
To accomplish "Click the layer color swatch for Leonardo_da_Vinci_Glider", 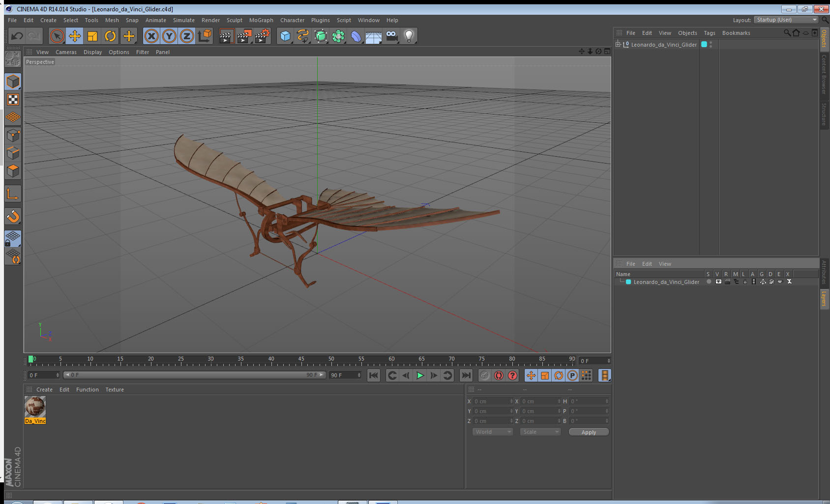I will (628, 282).
